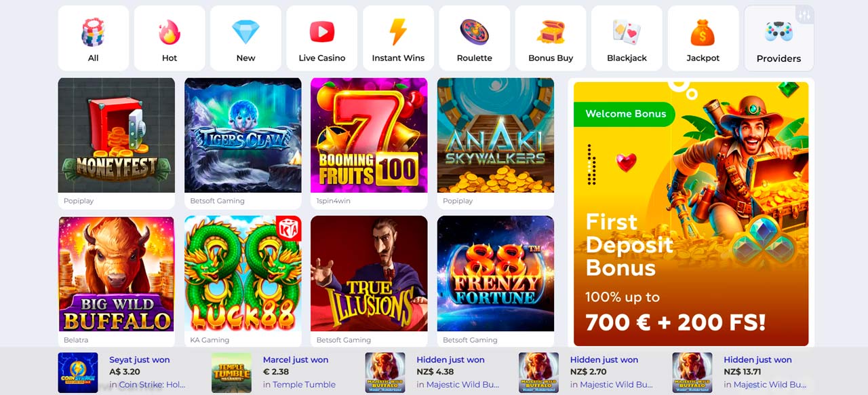
Task: Select Instant Wins lightning icon
Action: pyautogui.click(x=398, y=33)
